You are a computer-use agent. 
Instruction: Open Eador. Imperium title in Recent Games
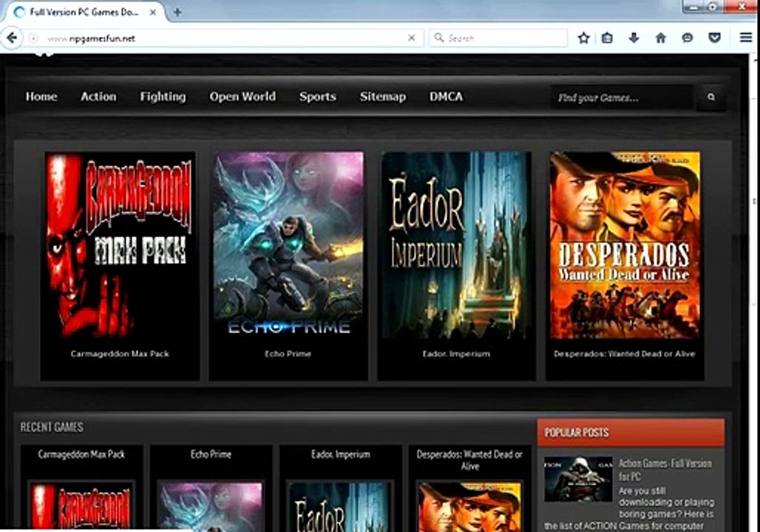click(x=341, y=454)
